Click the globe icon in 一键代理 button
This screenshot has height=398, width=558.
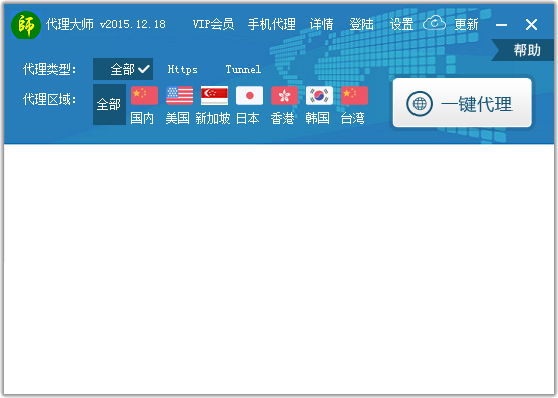click(419, 104)
